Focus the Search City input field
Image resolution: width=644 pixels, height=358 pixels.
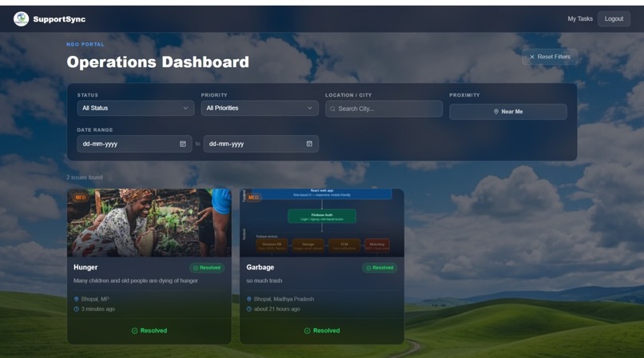click(384, 109)
